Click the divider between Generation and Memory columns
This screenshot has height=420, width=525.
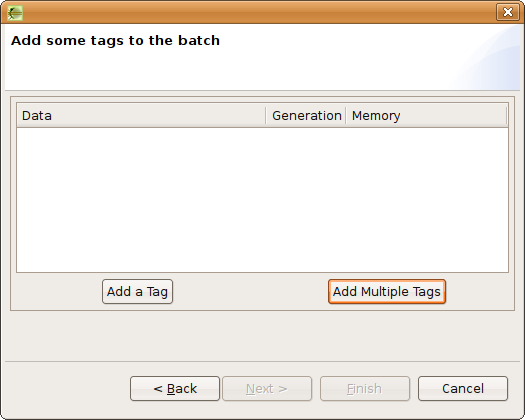tap(346, 116)
